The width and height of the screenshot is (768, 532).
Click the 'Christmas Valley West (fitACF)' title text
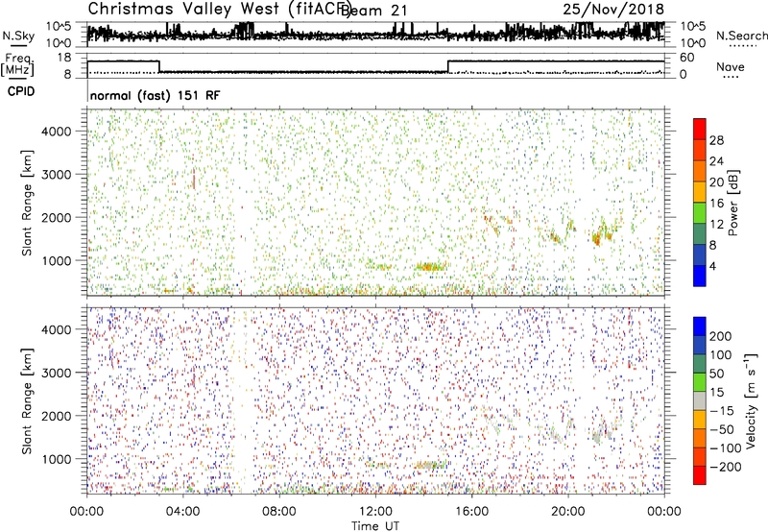(218, 10)
